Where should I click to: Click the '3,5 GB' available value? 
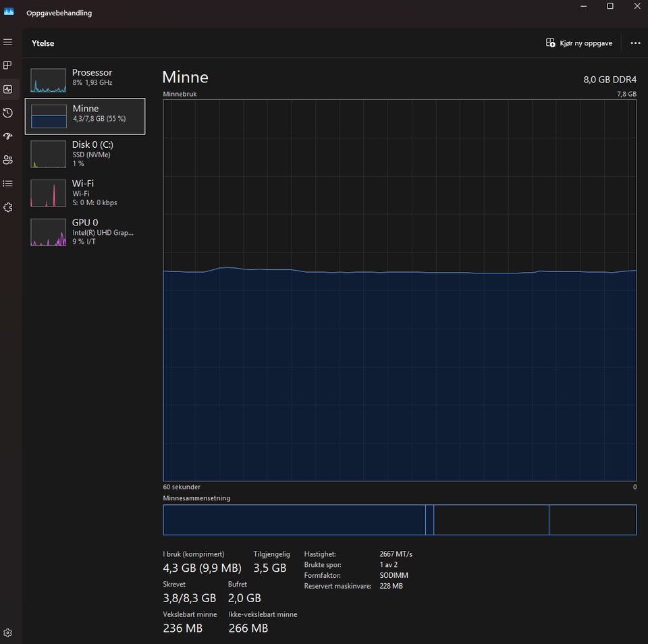[270, 568]
